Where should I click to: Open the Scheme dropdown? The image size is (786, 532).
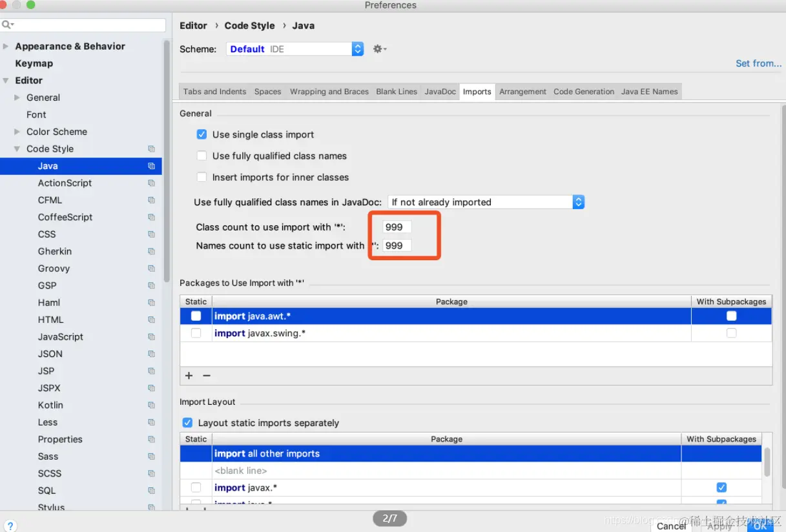coord(295,49)
